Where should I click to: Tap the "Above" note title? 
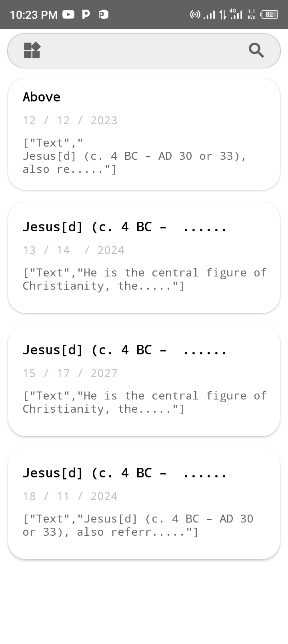coord(42,97)
